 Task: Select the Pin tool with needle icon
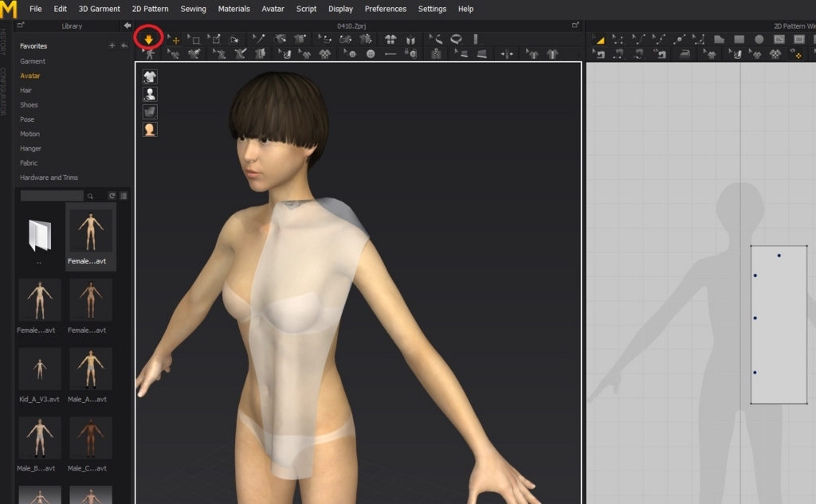point(258,39)
